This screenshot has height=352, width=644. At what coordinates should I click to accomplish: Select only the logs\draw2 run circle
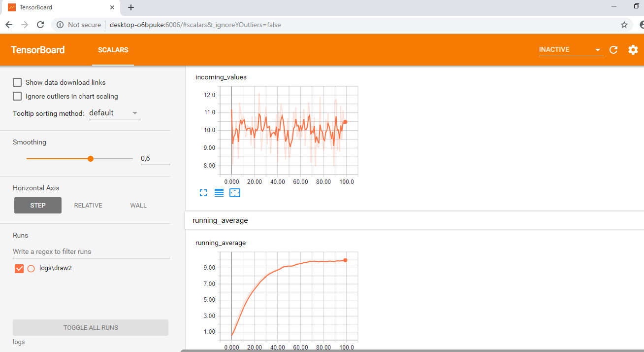[31, 269]
